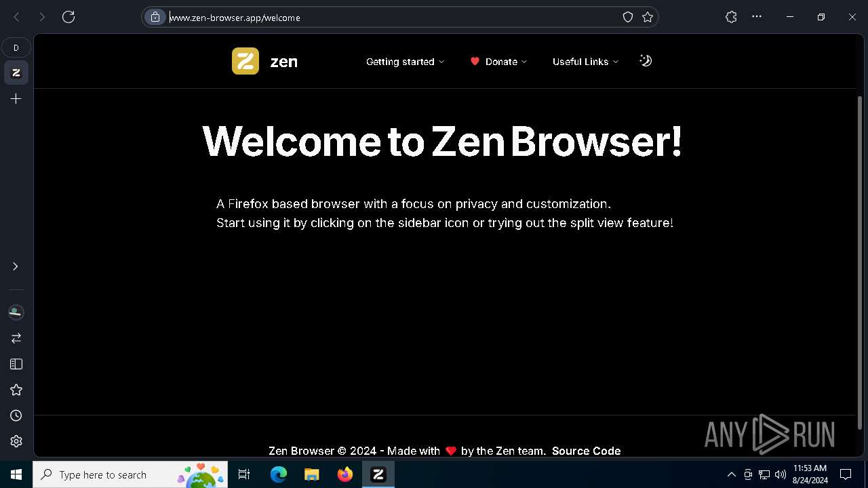The image size is (868, 488).
Task: Click the synced tabs arrows icon
Action: point(16,338)
